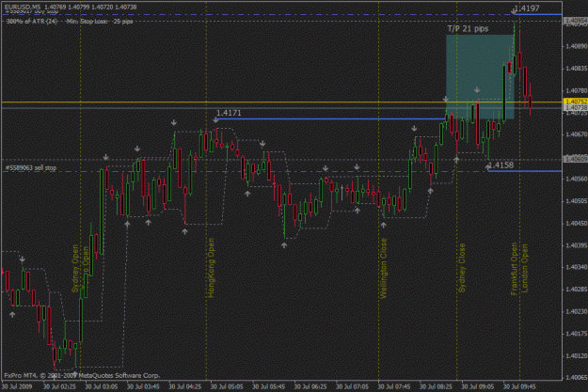
Task: Click the '30 Jul 06:25' time axis label
Action: [310, 386]
